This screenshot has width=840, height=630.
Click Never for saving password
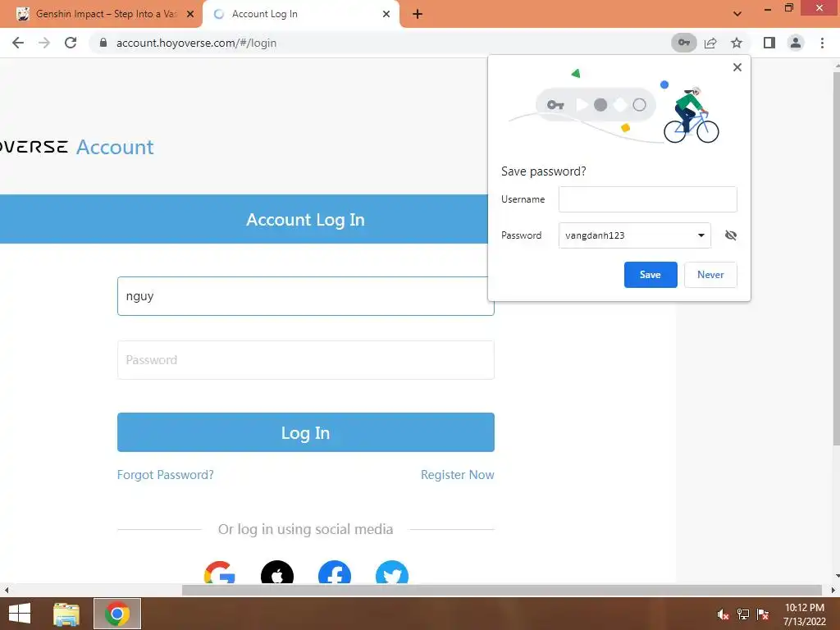click(x=710, y=275)
